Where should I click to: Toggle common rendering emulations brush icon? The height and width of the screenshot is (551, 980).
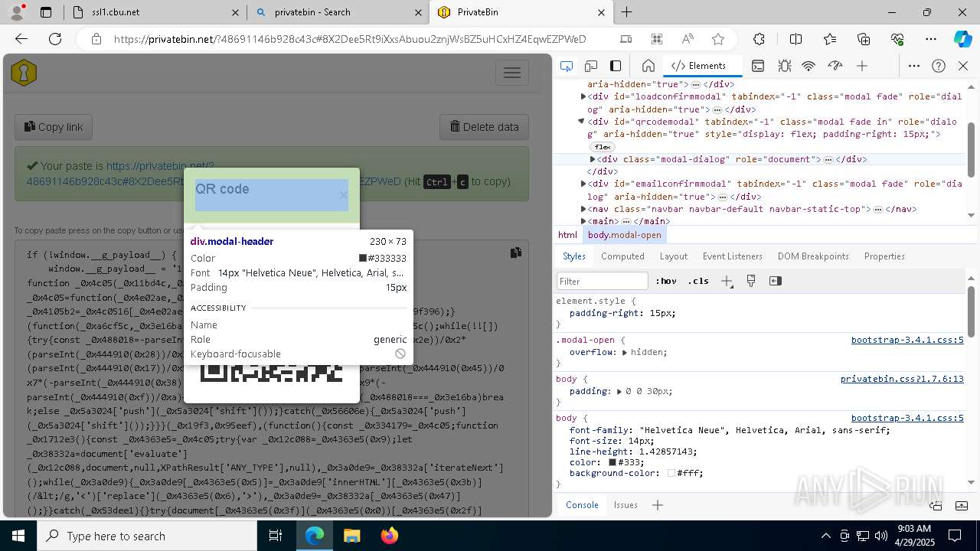751,281
